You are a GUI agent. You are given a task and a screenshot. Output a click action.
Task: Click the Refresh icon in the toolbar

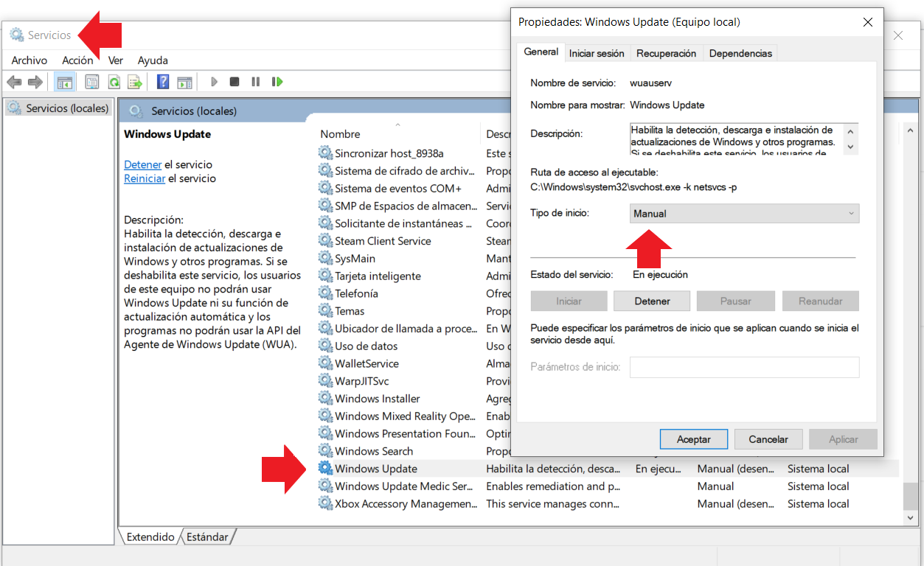[x=113, y=81]
